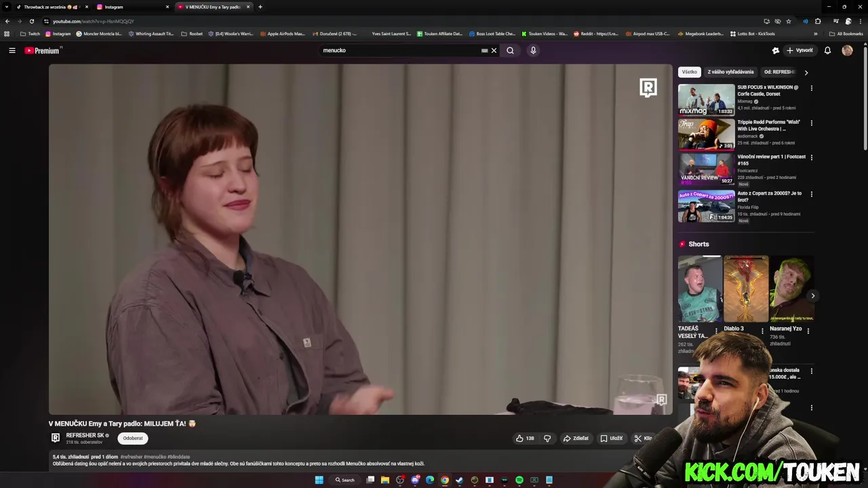Open #blinddate hashtag link
Image resolution: width=868 pixels, height=488 pixels.
pos(179,457)
